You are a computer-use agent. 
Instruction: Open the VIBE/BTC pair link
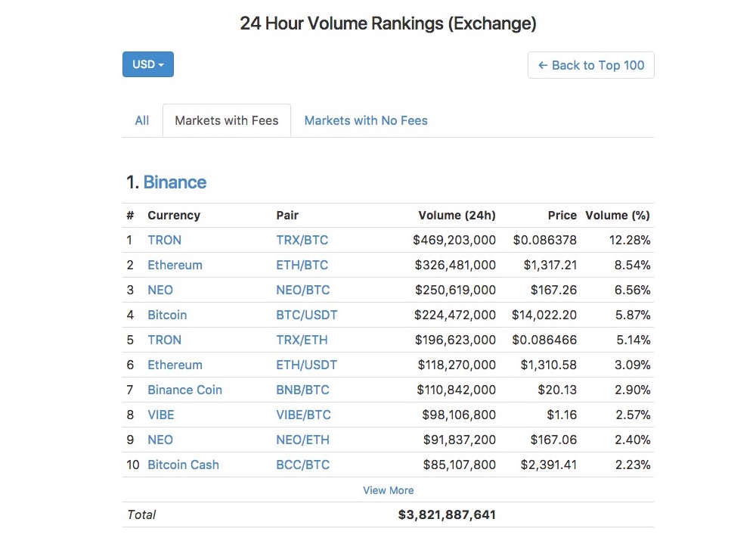[303, 415]
